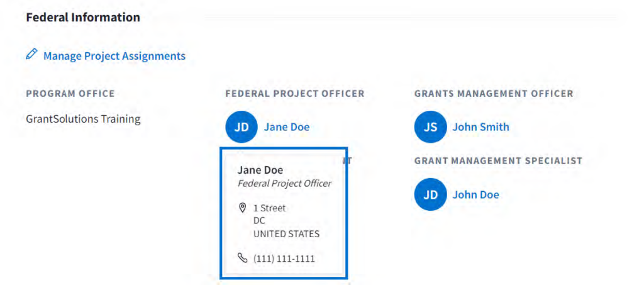Click the Program Office label
Viewport: 644px width, 285px height.
(x=70, y=94)
